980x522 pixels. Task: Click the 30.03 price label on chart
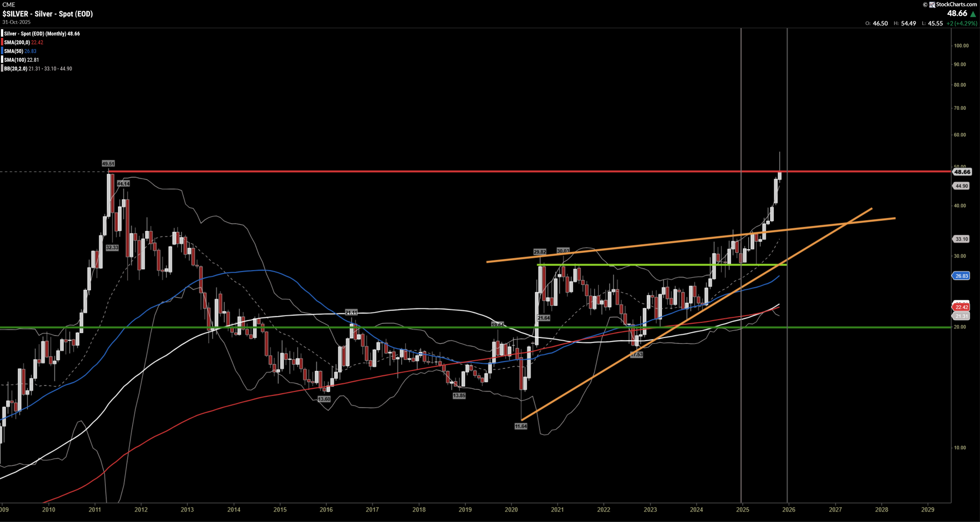[x=563, y=251]
